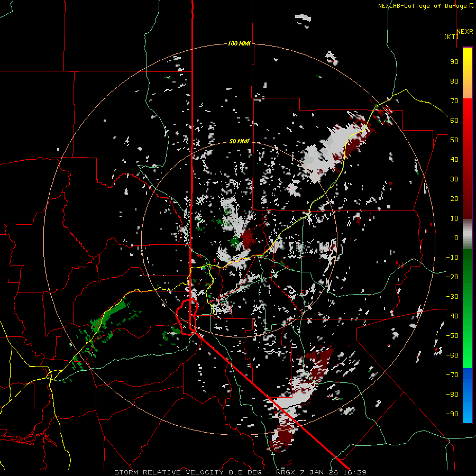The height and width of the screenshot is (476, 476).
Task: Select the -90 value on the velocity scale
Action: coord(452,414)
